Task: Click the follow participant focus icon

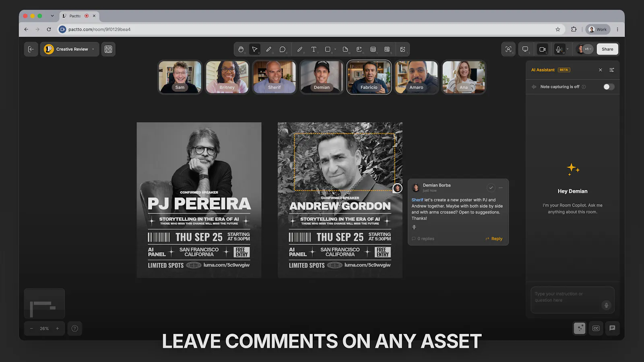Action: tap(508, 49)
